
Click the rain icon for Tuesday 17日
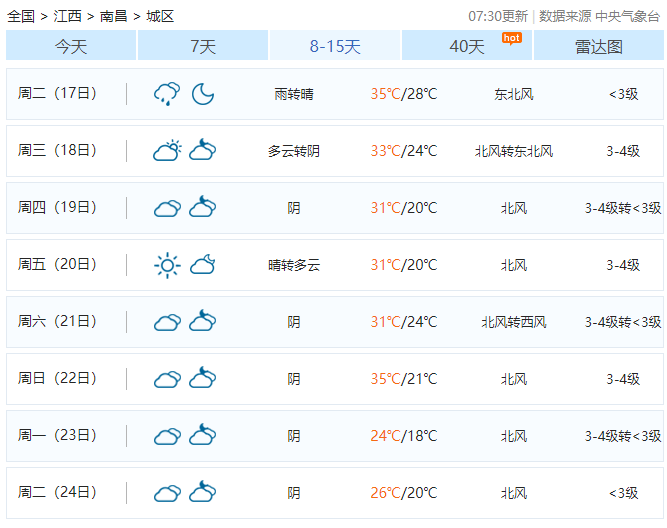(167, 94)
